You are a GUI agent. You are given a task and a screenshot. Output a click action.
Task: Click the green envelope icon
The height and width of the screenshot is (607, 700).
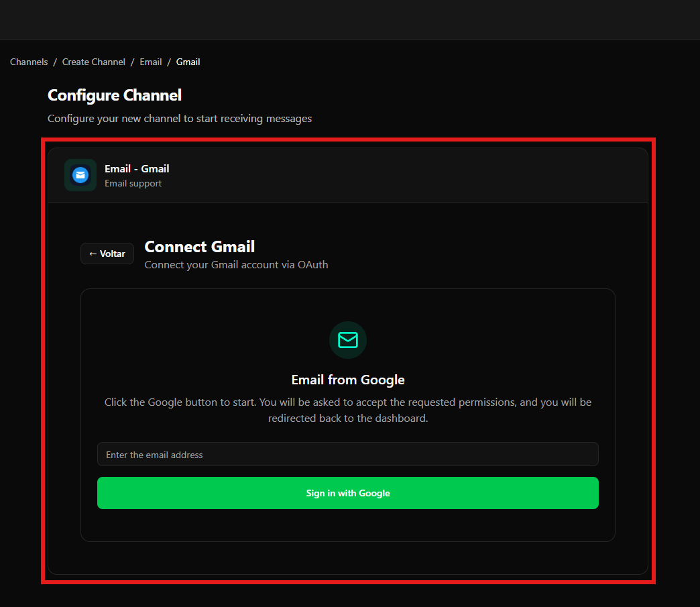[x=348, y=340]
